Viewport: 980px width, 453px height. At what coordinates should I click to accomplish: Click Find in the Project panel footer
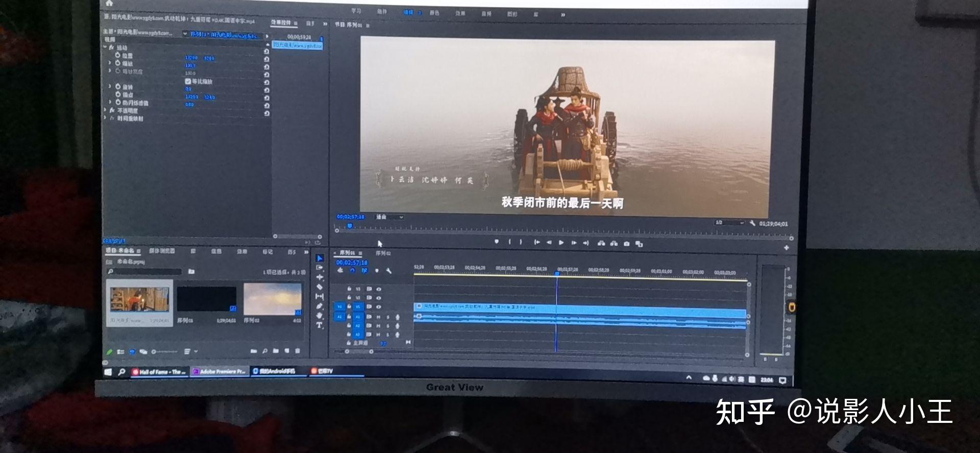(x=265, y=351)
